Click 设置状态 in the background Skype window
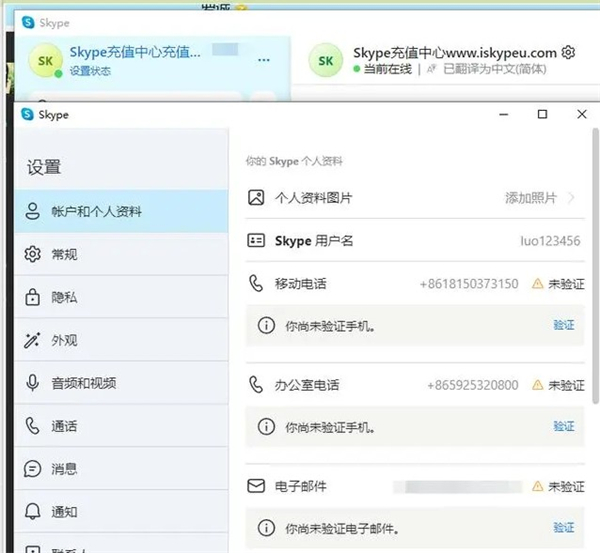The width and height of the screenshot is (600, 553). coord(90,71)
